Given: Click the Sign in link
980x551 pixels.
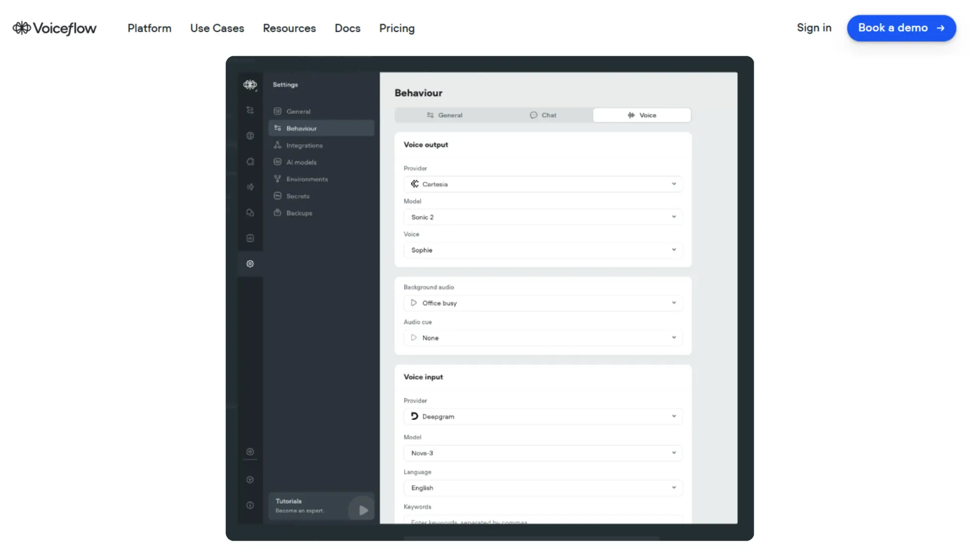Looking at the screenshot, I should click(813, 28).
